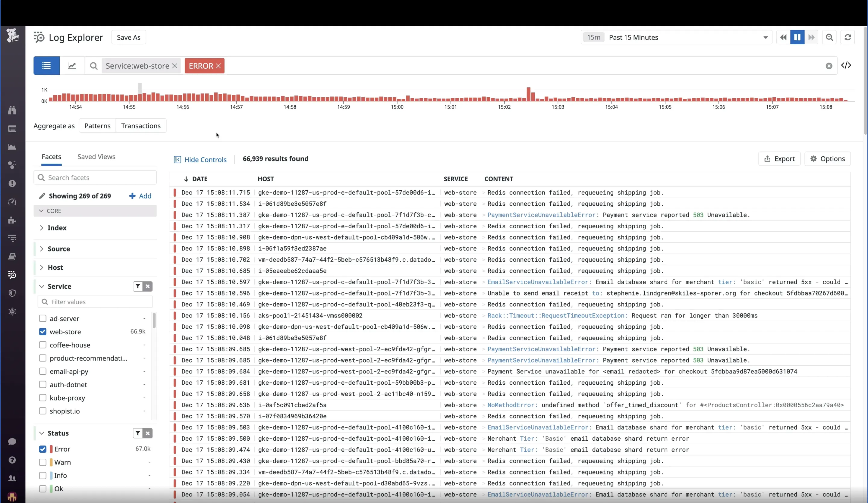The height and width of the screenshot is (503, 868).
Task: Enable the Warn status checkbox
Action: (42, 462)
